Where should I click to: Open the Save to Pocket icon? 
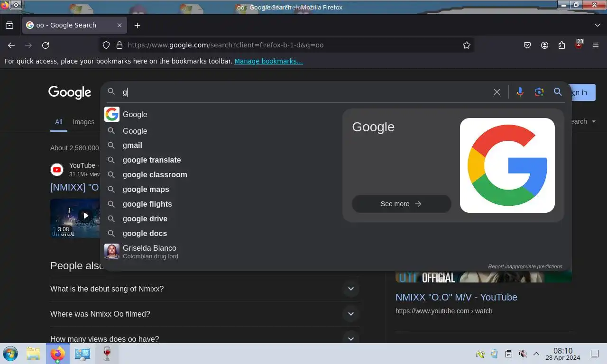(x=527, y=45)
